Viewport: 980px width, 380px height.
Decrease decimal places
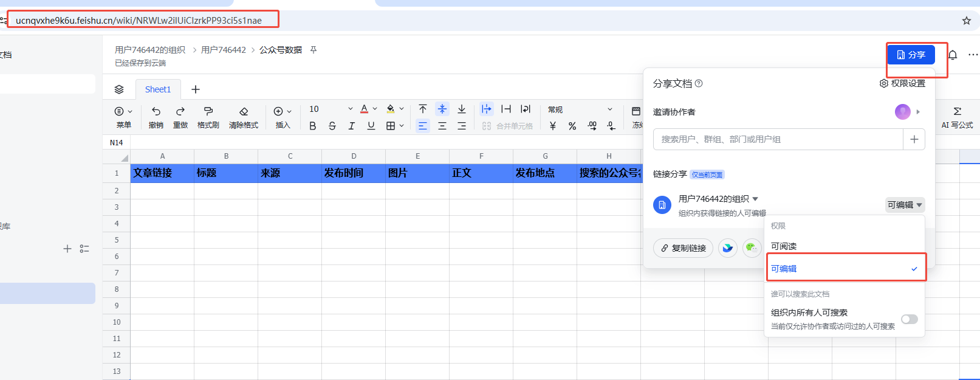pos(611,126)
